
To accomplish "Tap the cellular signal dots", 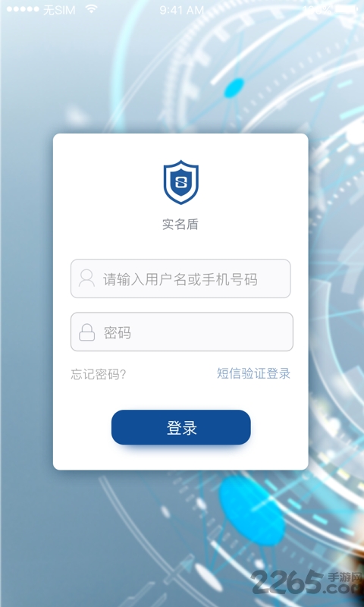I will point(23,9).
